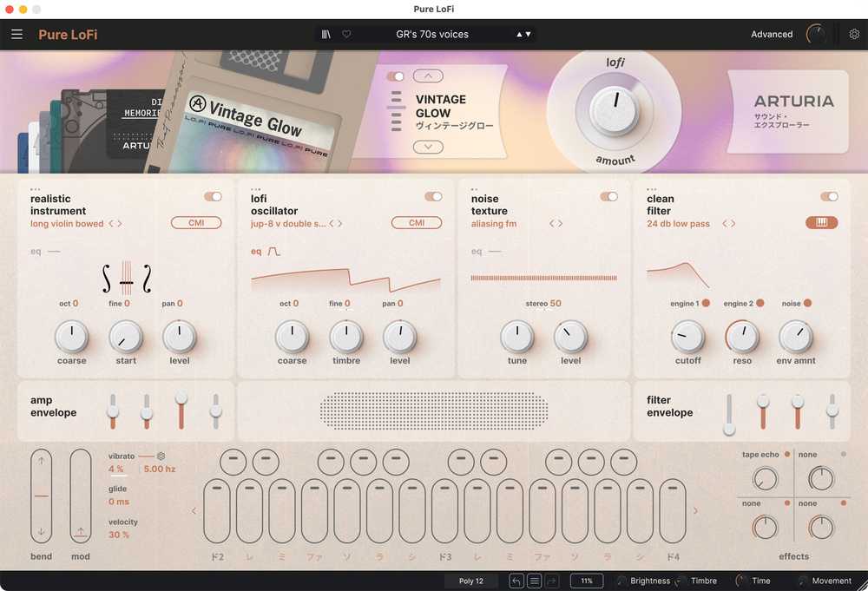Click the Movement macro knob
Screen dimensions: 868x591
pos(803,581)
